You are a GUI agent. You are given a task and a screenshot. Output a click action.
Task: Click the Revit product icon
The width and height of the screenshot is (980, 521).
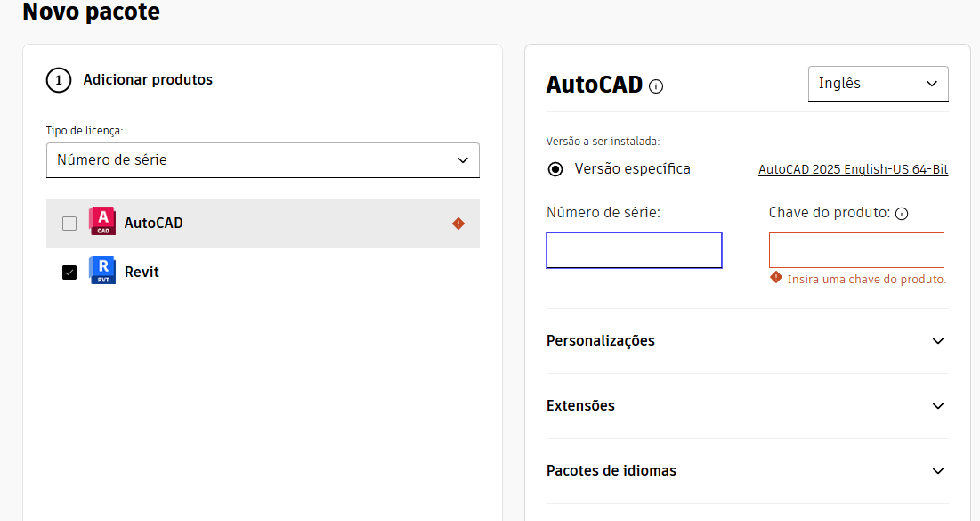point(102,270)
